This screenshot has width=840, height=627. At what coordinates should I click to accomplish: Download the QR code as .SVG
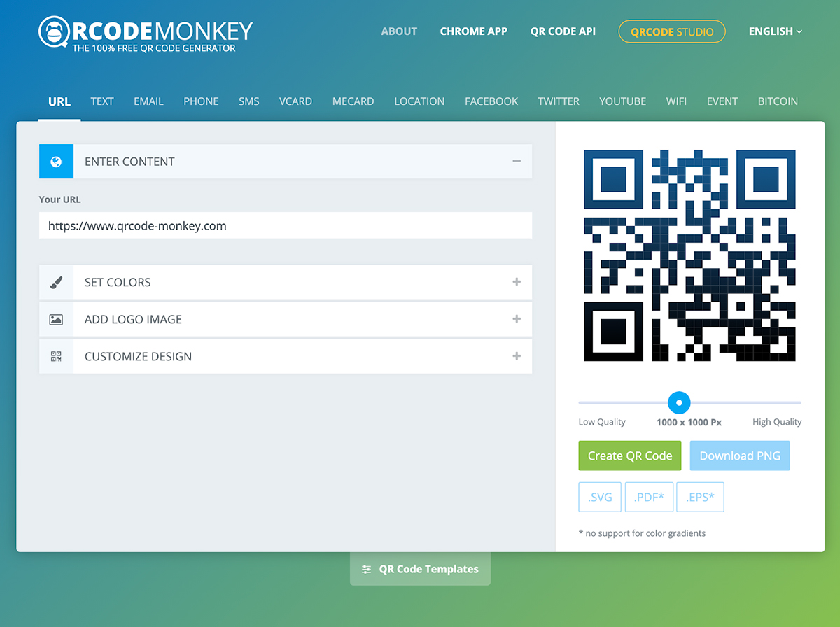tap(600, 498)
